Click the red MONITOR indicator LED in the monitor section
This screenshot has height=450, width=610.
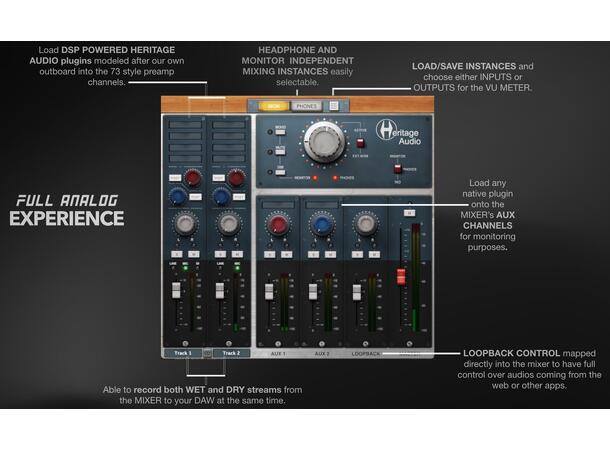click(315, 178)
